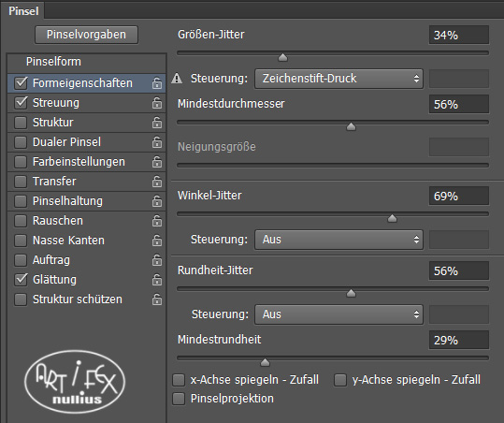This screenshot has height=423, width=504.
Task: Click the lock icon for Struktur
Action: pos(157,123)
